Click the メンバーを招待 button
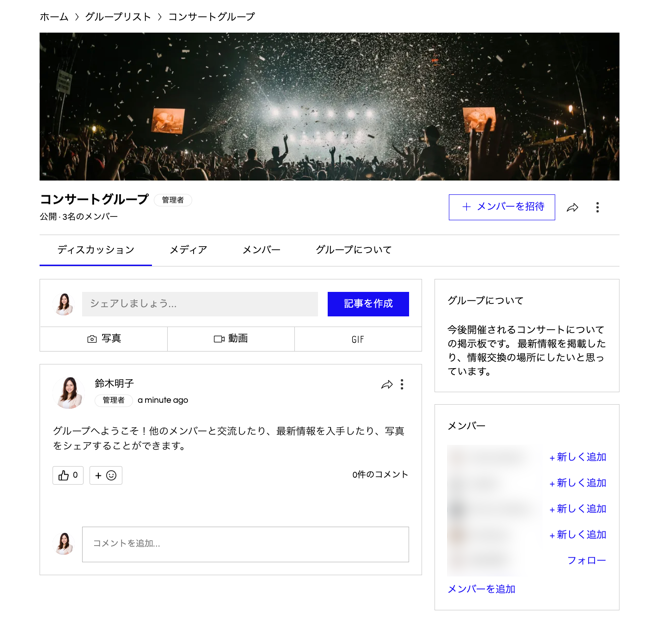 [502, 207]
